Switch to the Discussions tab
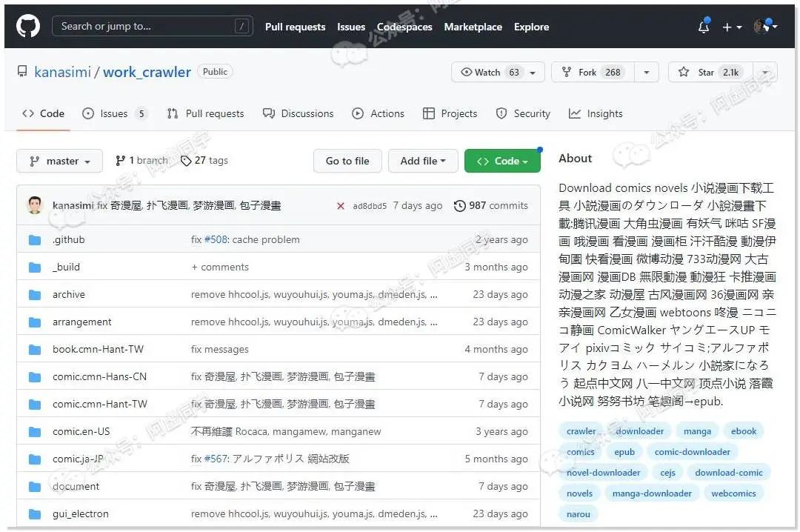This screenshot has height=532, width=800. pyautogui.click(x=298, y=113)
